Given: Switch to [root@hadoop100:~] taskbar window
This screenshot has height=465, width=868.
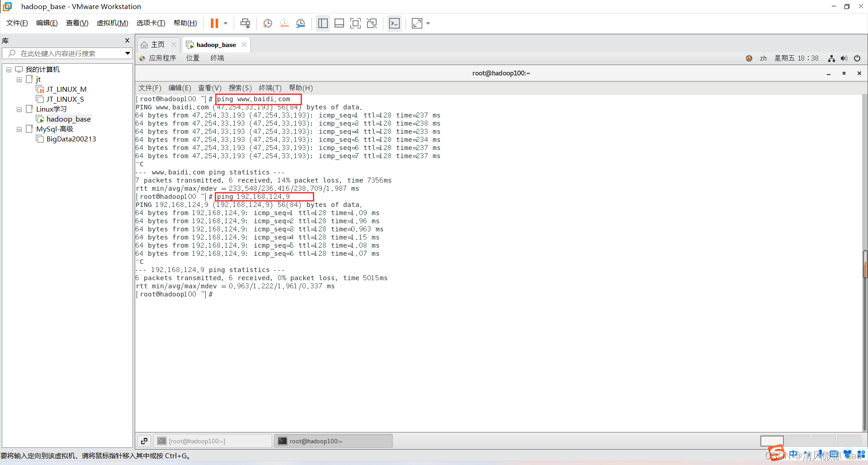Looking at the screenshot, I should tap(213, 441).
